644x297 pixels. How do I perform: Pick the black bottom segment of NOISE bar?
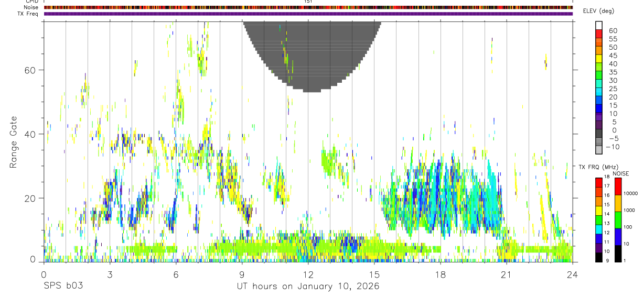pos(618,254)
